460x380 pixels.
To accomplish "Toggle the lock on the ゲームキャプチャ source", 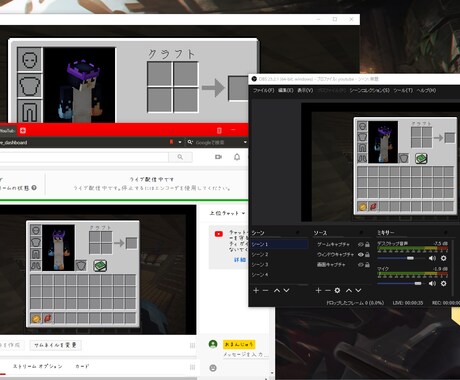I will pyautogui.click(x=367, y=244).
